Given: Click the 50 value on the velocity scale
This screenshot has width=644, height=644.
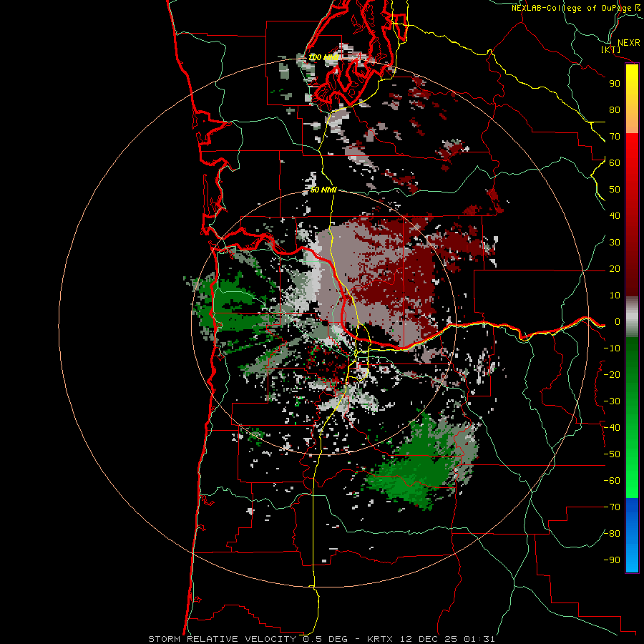Looking at the screenshot, I should tap(615, 190).
